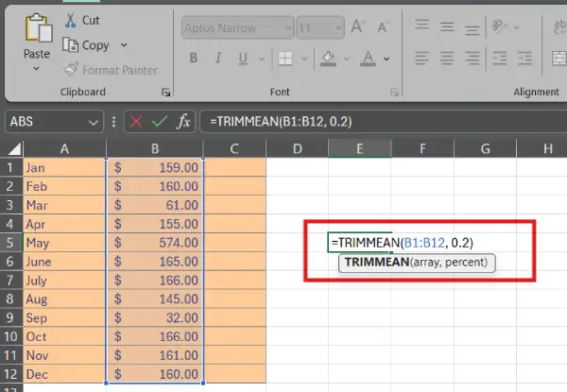This screenshot has height=392, width=567.
Task: Select row 10 header
Action: click(x=10, y=336)
